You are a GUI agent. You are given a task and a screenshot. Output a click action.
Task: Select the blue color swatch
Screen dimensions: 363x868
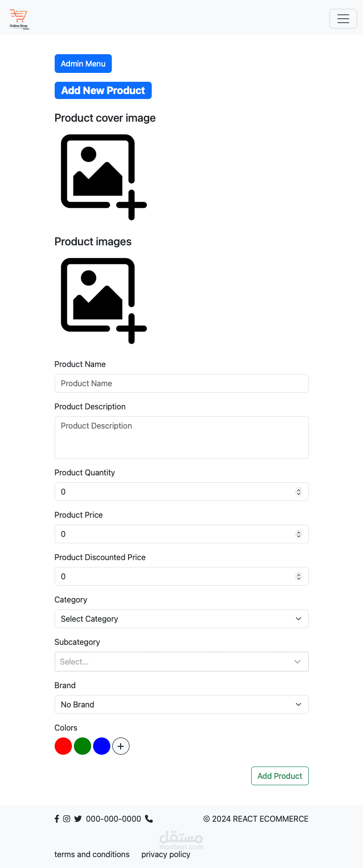[x=101, y=746]
